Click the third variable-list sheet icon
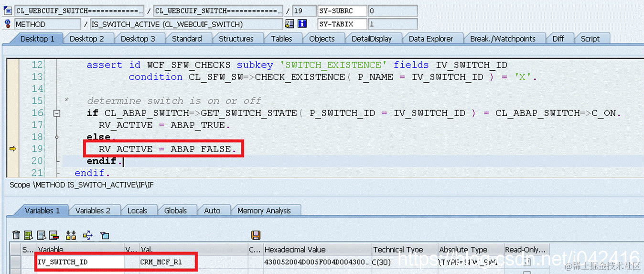The height and width of the screenshot is (274, 644). pyautogui.click(x=42, y=235)
